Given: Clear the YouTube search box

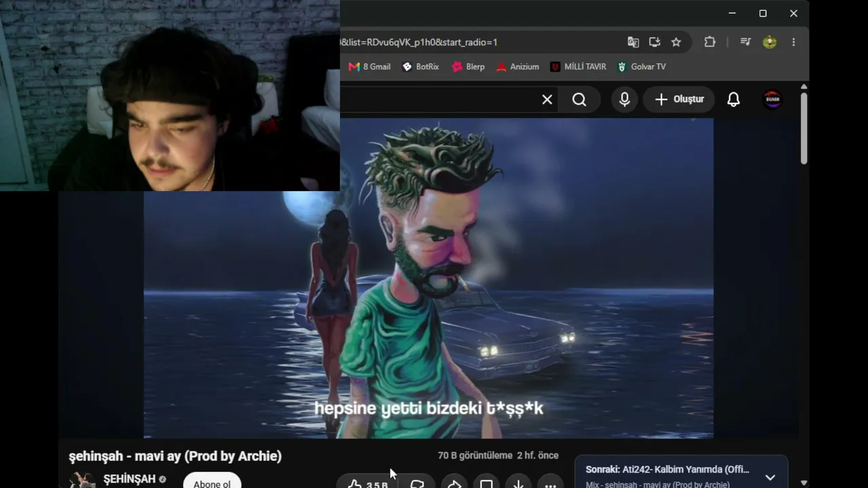Looking at the screenshot, I should pos(547,100).
